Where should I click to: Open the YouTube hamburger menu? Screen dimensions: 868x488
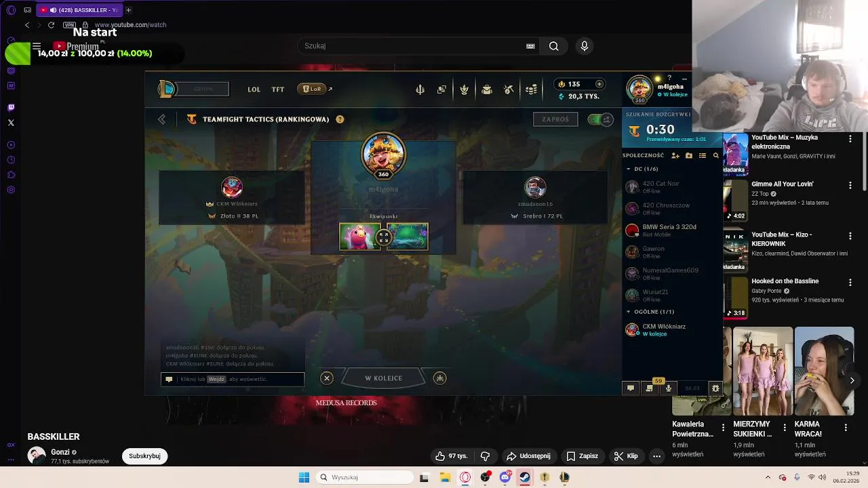37,46
